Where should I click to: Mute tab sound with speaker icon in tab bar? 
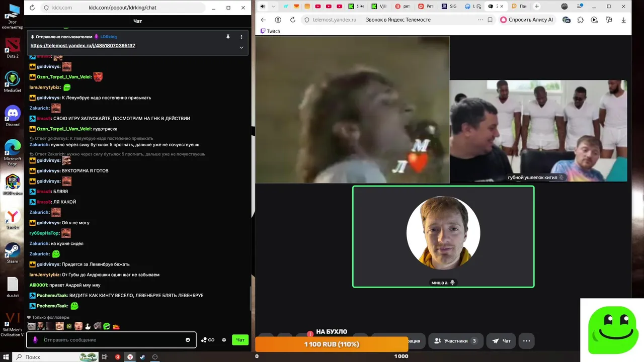pos(262,7)
